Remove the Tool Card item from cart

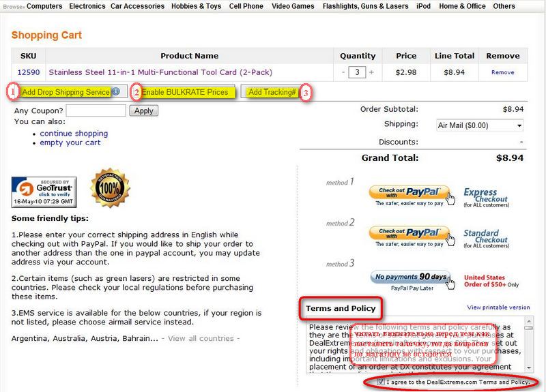pos(503,72)
